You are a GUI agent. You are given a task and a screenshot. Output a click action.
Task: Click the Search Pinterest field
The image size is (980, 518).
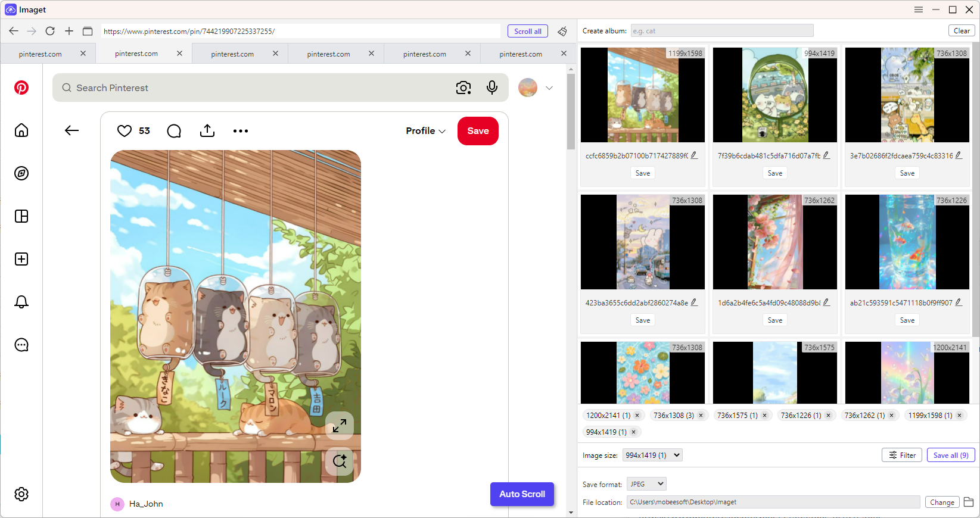(x=281, y=88)
